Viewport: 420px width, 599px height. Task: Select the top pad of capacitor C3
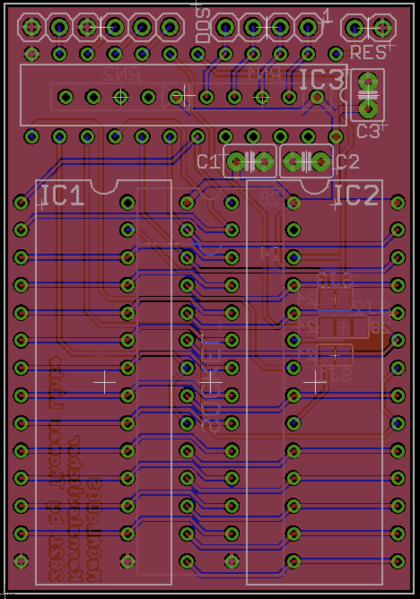click(368, 82)
